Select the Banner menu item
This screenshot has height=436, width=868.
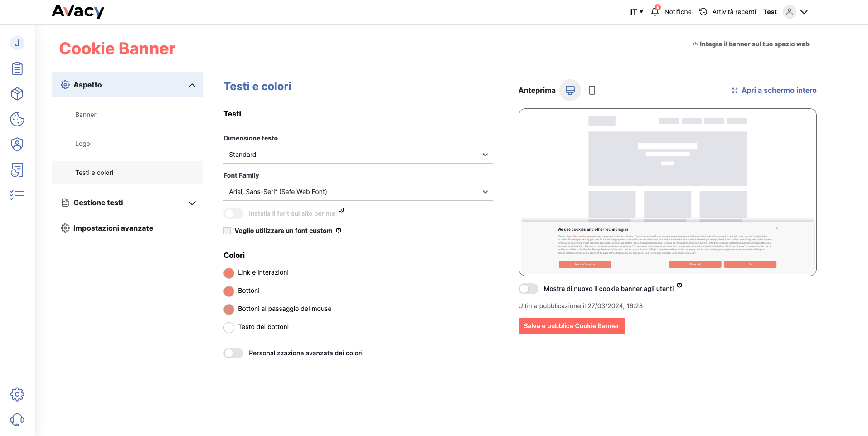click(x=86, y=115)
